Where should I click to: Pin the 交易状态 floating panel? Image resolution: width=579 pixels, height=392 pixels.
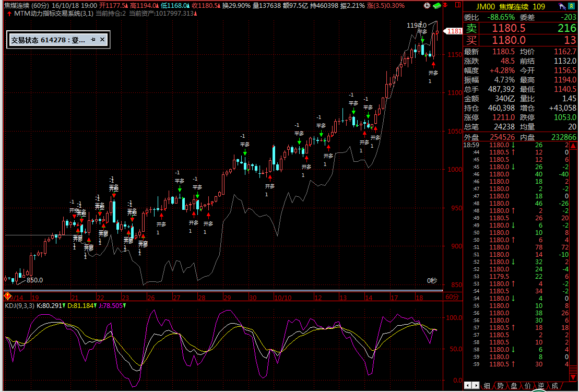coord(93,40)
